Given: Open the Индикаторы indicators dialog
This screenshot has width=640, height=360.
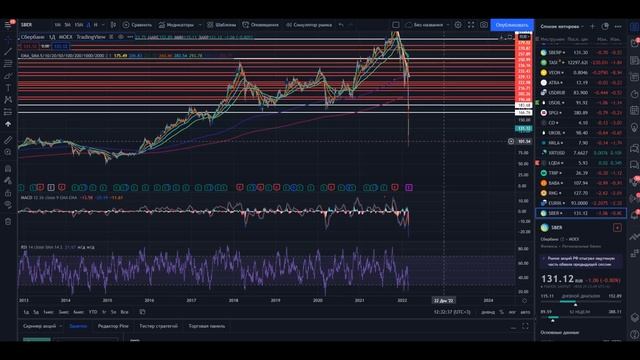Looking at the screenshot, I should click(x=176, y=25).
